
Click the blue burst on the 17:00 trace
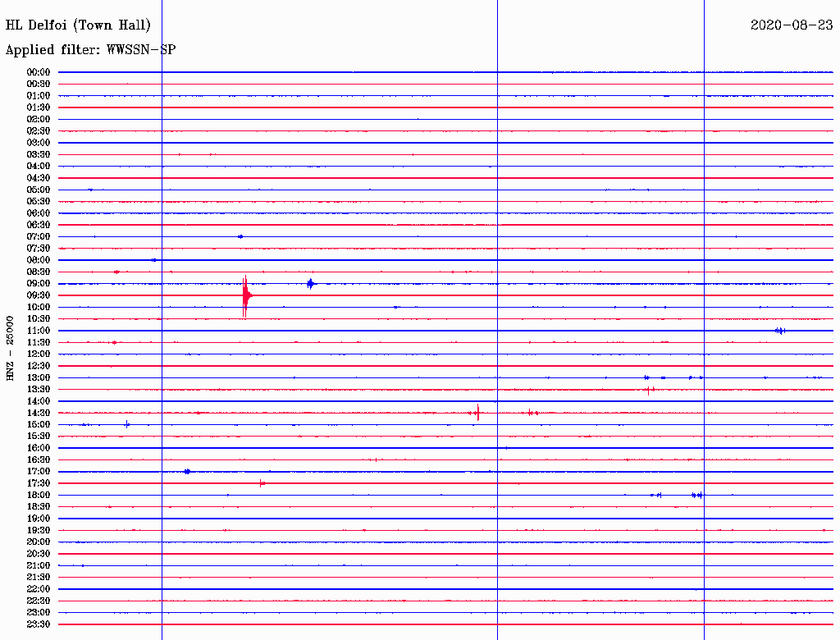coord(187,472)
